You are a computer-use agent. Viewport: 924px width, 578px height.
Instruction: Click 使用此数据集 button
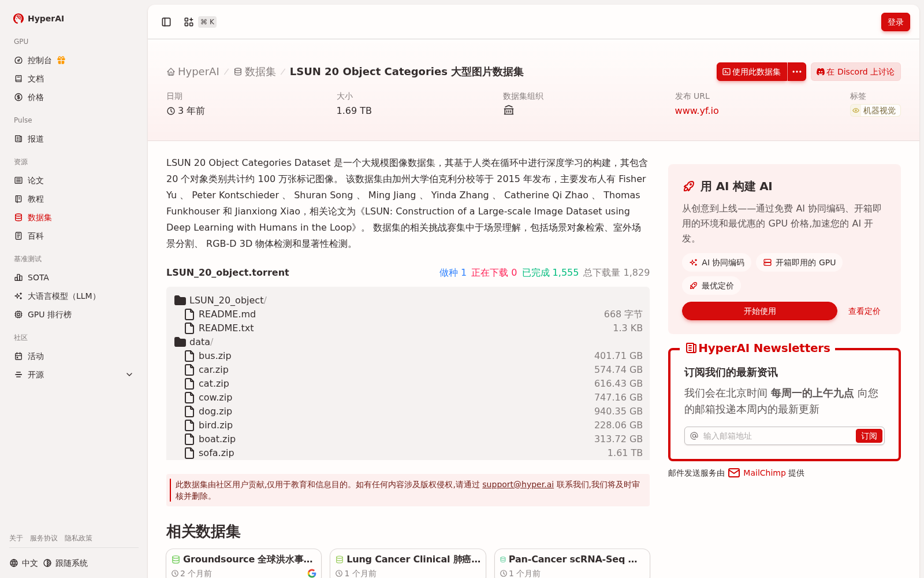tap(752, 72)
